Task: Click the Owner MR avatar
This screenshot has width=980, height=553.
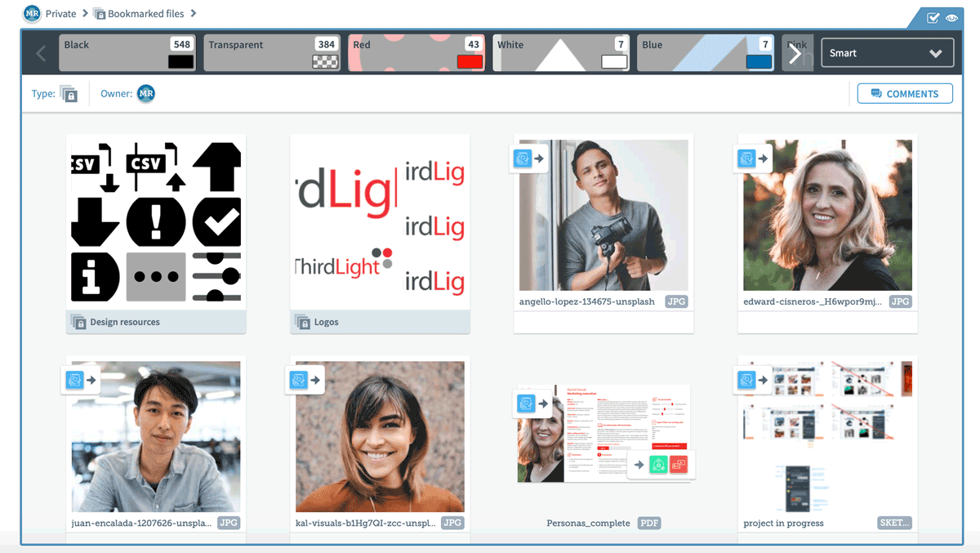Action: [x=146, y=94]
